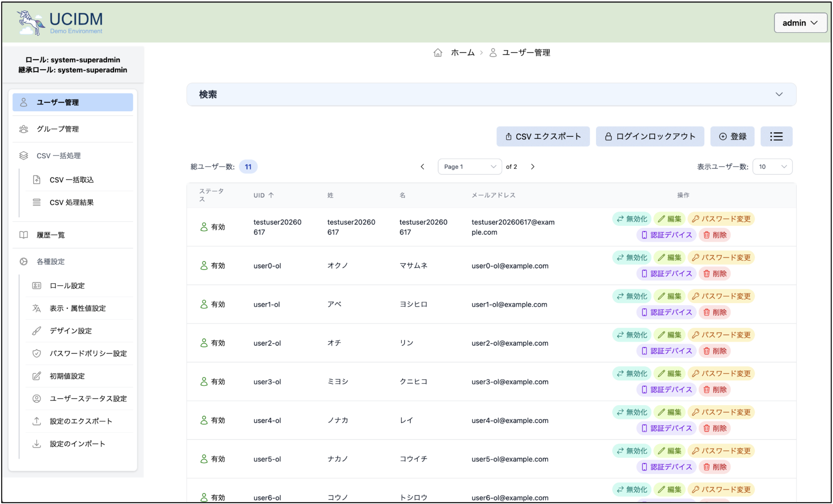Delete user0-ol
This screenshot has width=833, height=504.
pos(714,273)
